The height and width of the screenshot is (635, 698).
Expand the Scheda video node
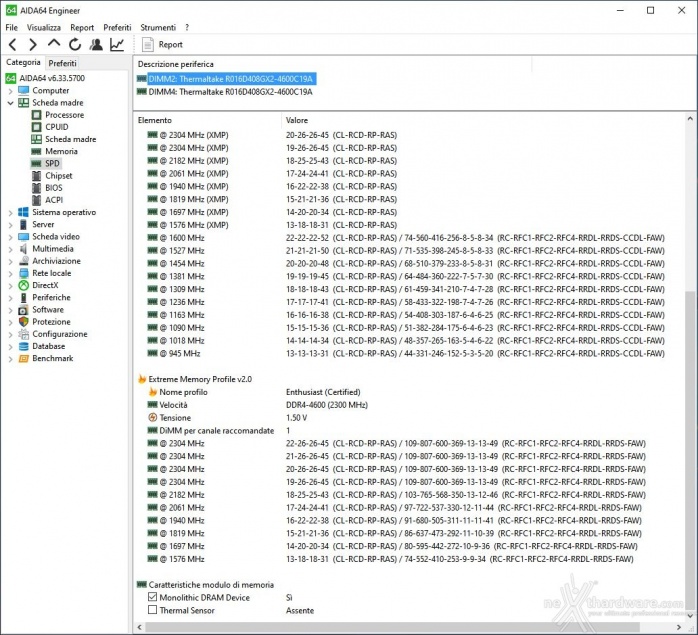click(10, 237)
